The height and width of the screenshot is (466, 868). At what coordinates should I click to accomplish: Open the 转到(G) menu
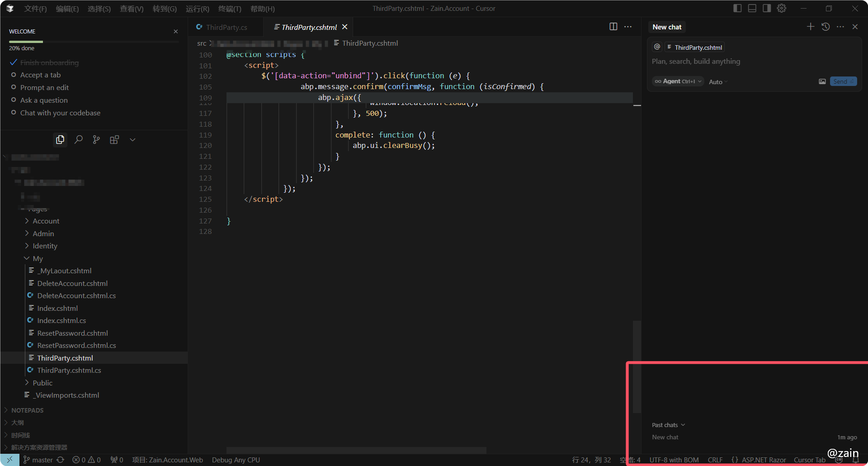(x=165, y=9)
